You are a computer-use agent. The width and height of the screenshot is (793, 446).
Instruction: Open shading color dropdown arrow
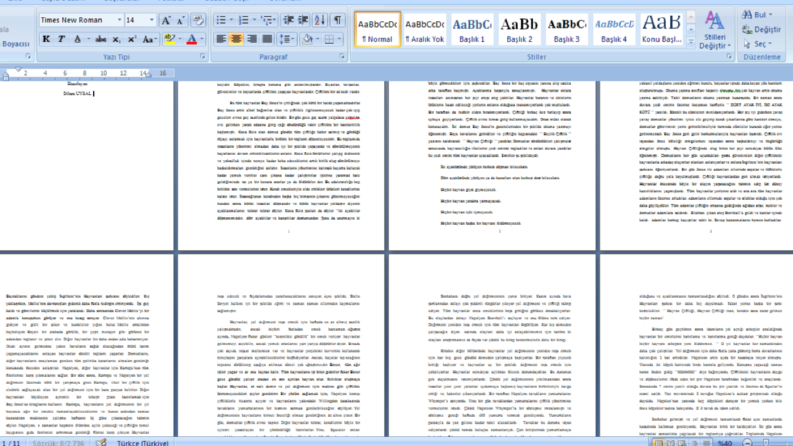(x=317, y=39)
